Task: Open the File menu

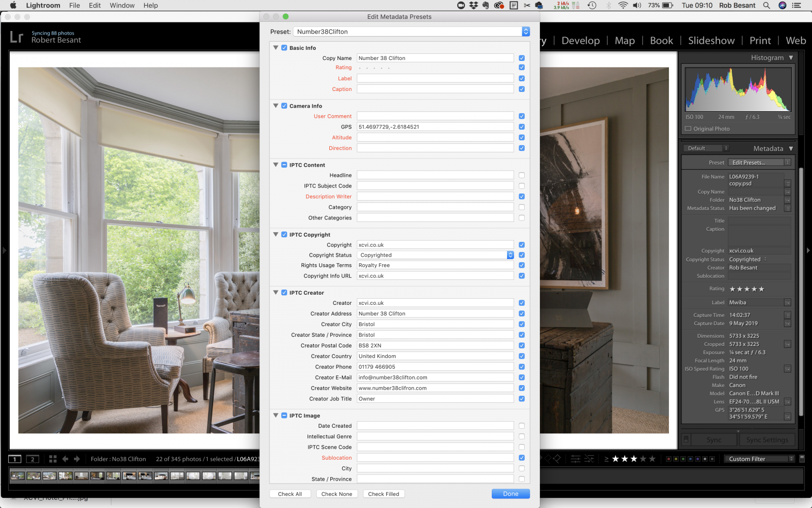Action: point(75,5)
